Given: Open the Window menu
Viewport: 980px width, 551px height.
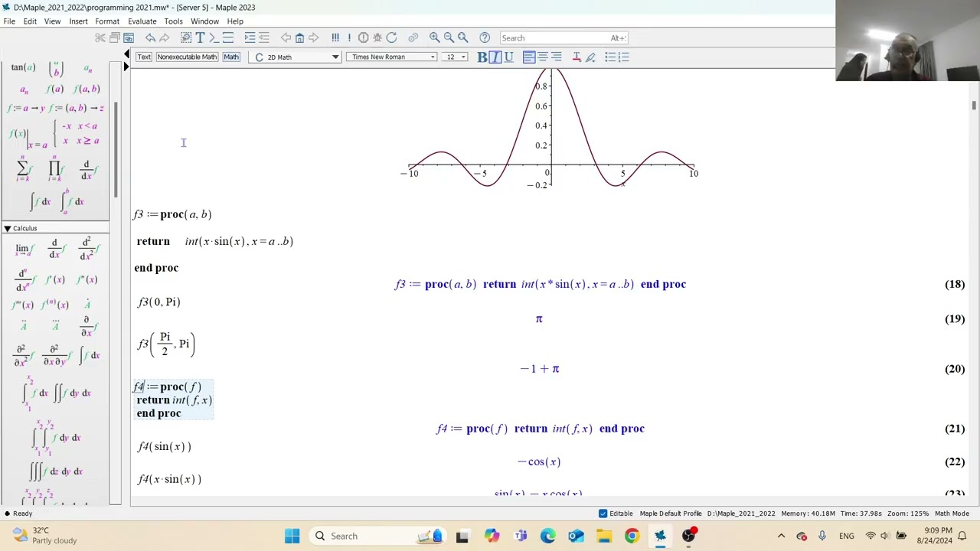Looking at the screenshot, I should coord(204,21).
